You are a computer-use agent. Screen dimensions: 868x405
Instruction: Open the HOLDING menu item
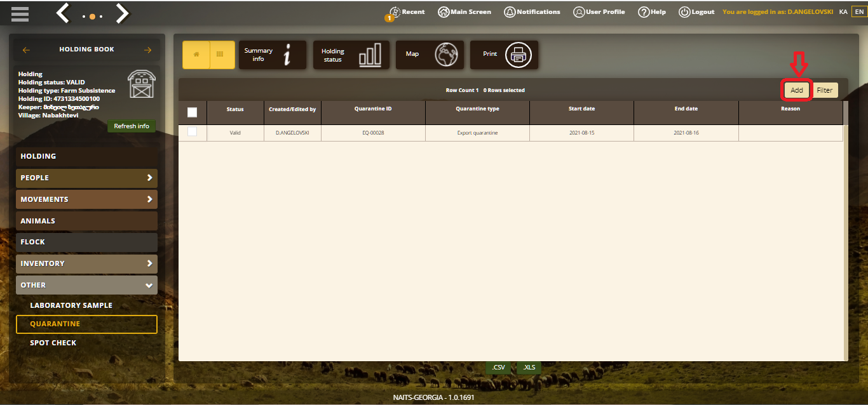pyautogui.click(x=86, y=156)
